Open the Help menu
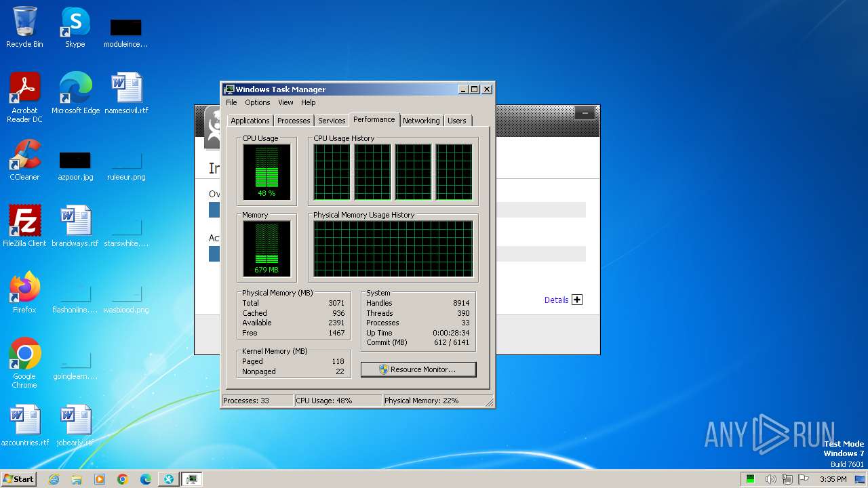This screenshot has width=868, height=488. (x=309, y=102)
